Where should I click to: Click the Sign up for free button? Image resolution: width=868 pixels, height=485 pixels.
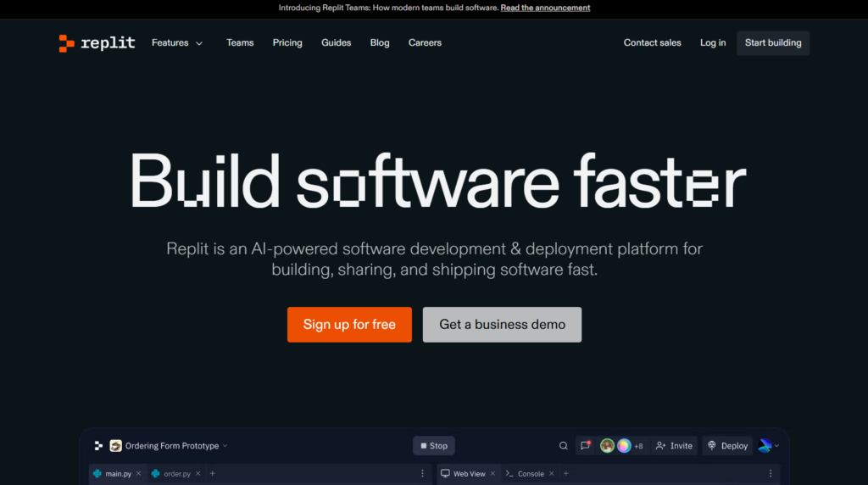coord(349,325)
